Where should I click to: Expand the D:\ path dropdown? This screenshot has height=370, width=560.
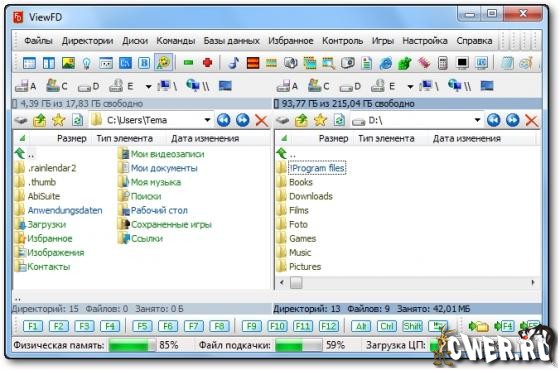pyautogui.click(x=477, y=120)
